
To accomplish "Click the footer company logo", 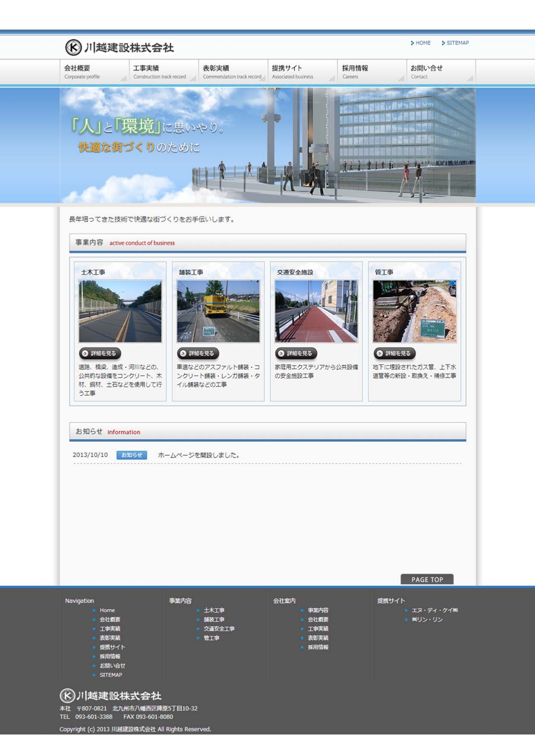I will 110,695.
